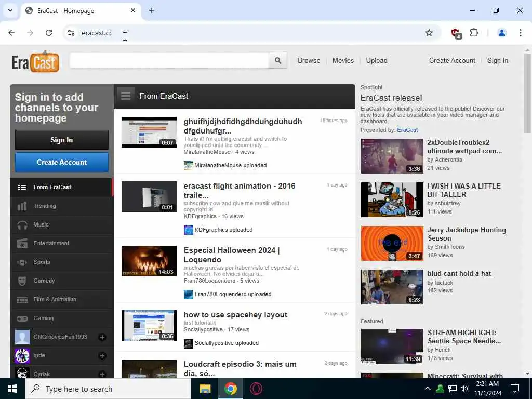The image size is (532, 399).
Task: Open the I WISH I WAS A LITTLE BIT TALLER thumbnail
Action: click(x=392, y=199)
